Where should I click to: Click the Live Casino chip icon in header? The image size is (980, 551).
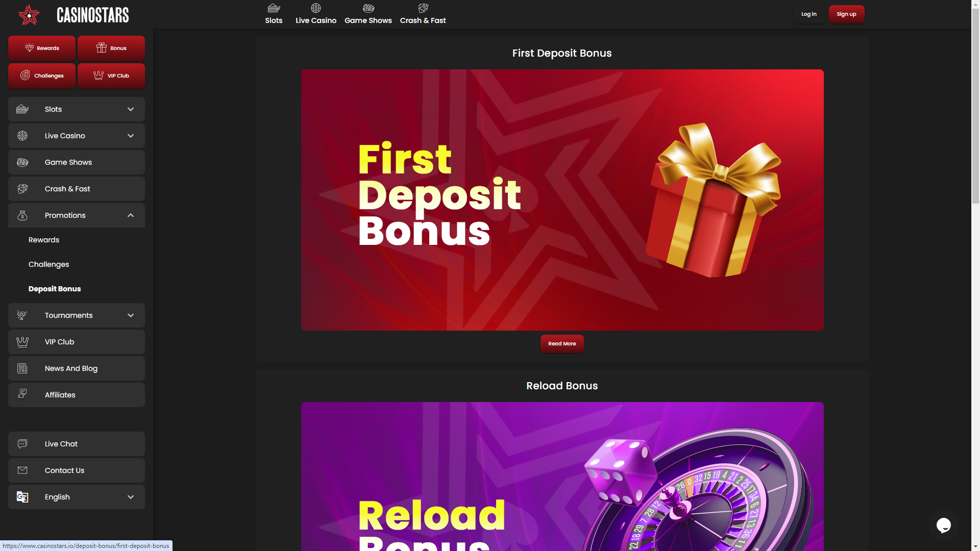tap(316, 8)
